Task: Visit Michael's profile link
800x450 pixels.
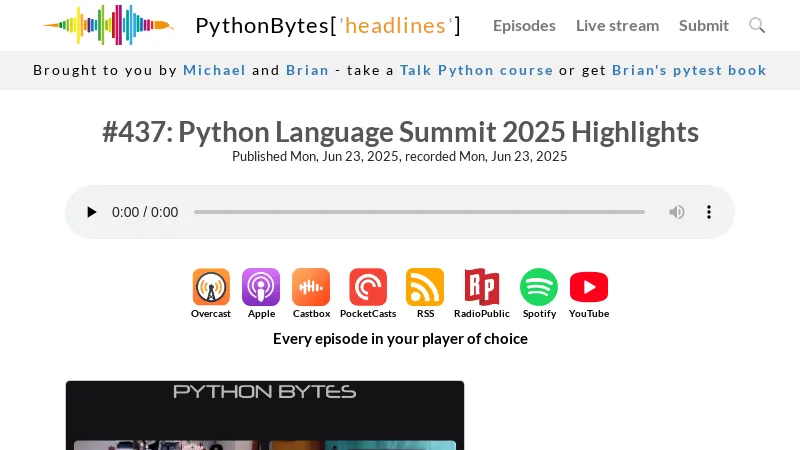Action: tap(214, 70)
